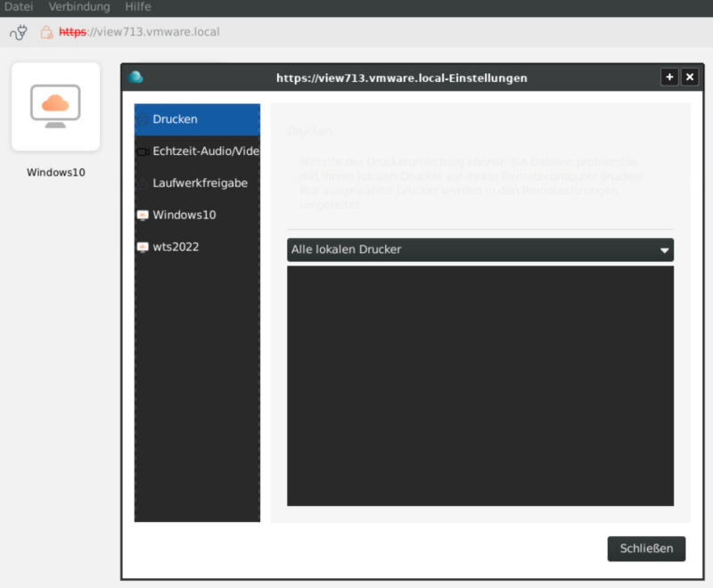Image resolution: width=713 pixels, height=588 pixels.
Task: Select the Echtzeit-Audio/Video settings entry
Action: click(x=205, y=151)
